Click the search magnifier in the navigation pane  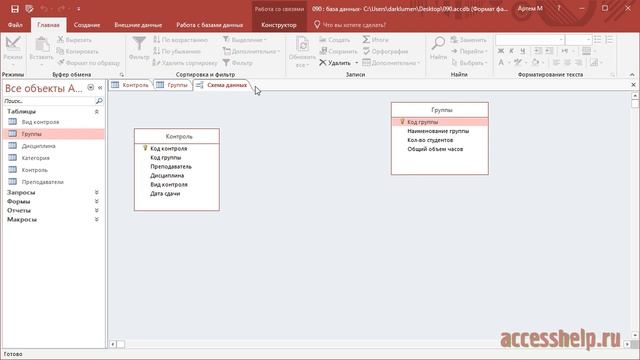99,100
